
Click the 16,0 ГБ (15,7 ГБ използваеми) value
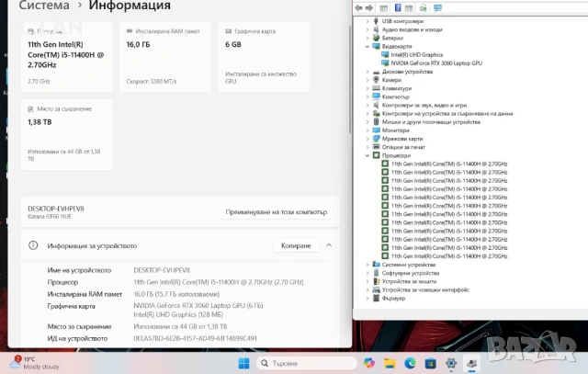[176, 294]
